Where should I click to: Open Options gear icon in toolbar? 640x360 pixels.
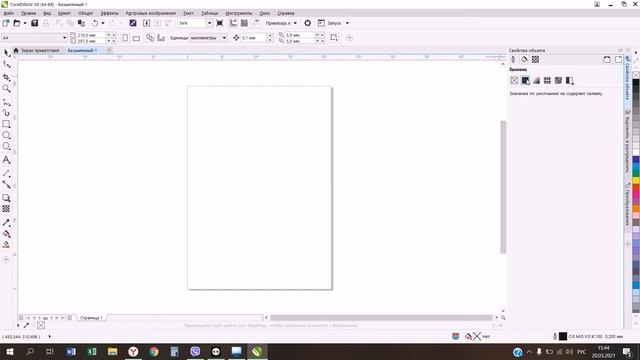(x=308, y=23)
